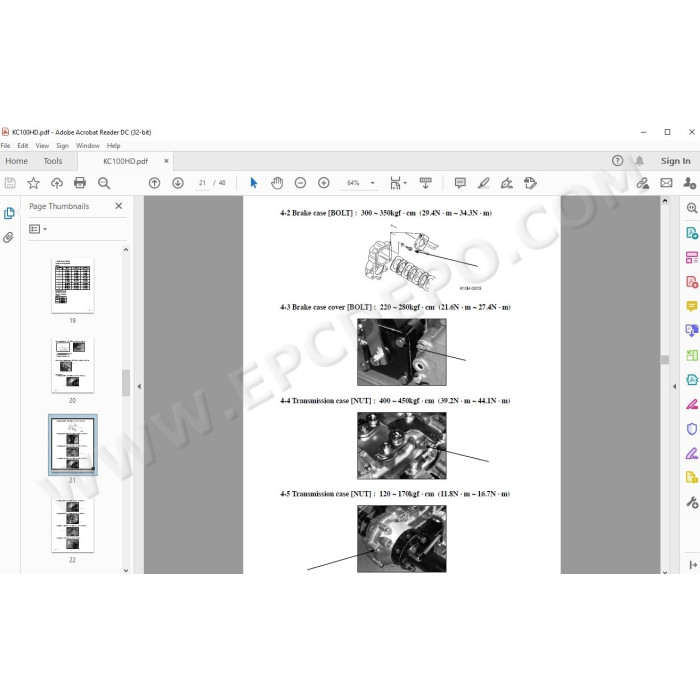Select the Highlight text pen tool

tap(483, 183)
